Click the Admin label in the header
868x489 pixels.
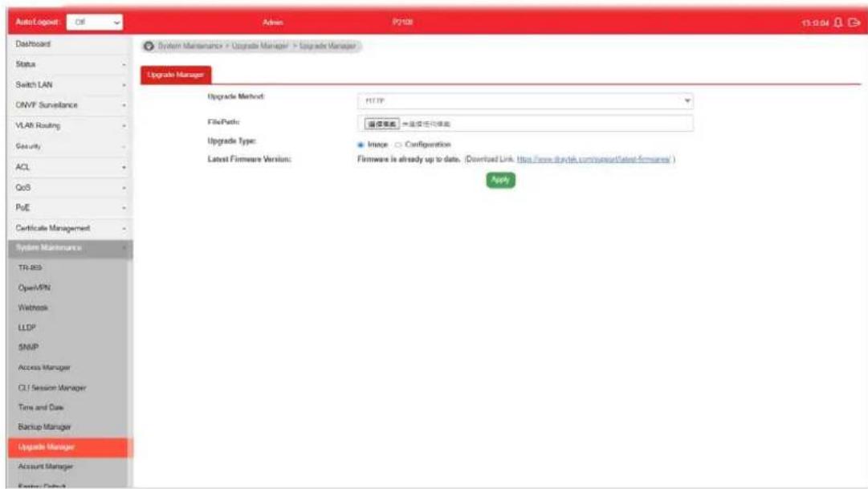click(x=272, y=22)
